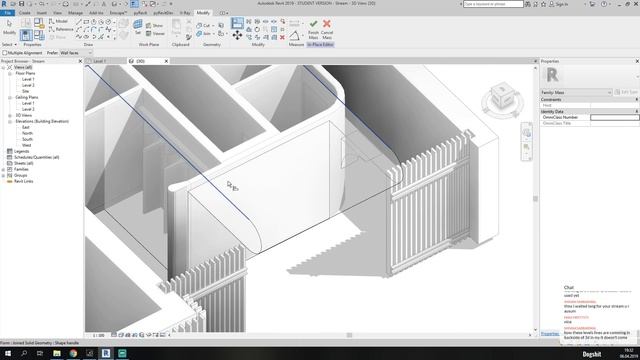Click the OmniClass Number input field
The width and height of the screenshot is (640, 360).
[615, 117]
